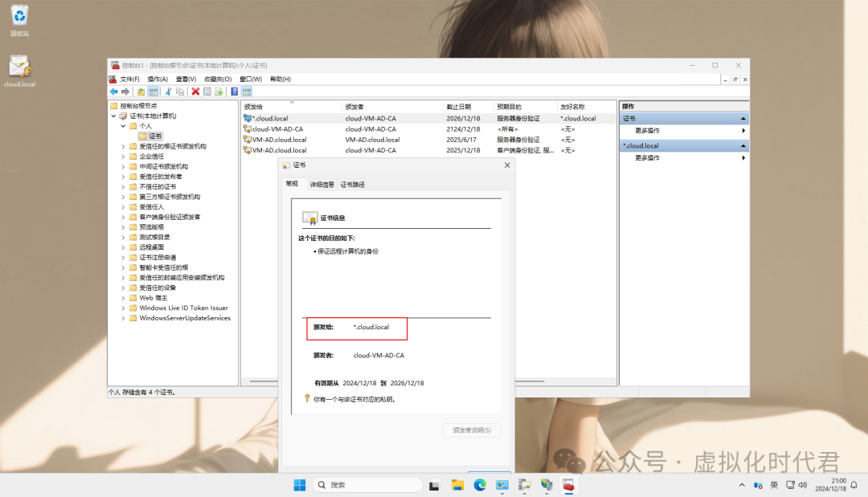Select the 常规 tab in certificate dialog
Image resolution: width=868 pixels, height=497 pixels.
[x=292, y=184]
